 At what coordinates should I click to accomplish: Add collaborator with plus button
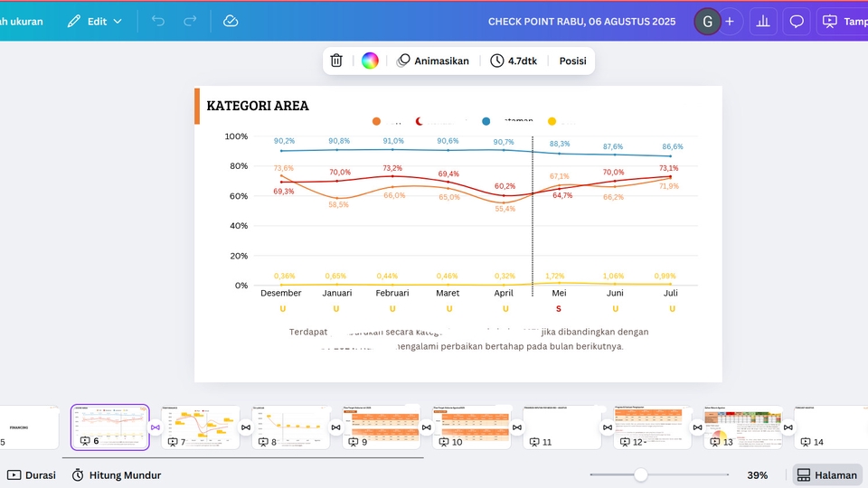tap(730, 22)
